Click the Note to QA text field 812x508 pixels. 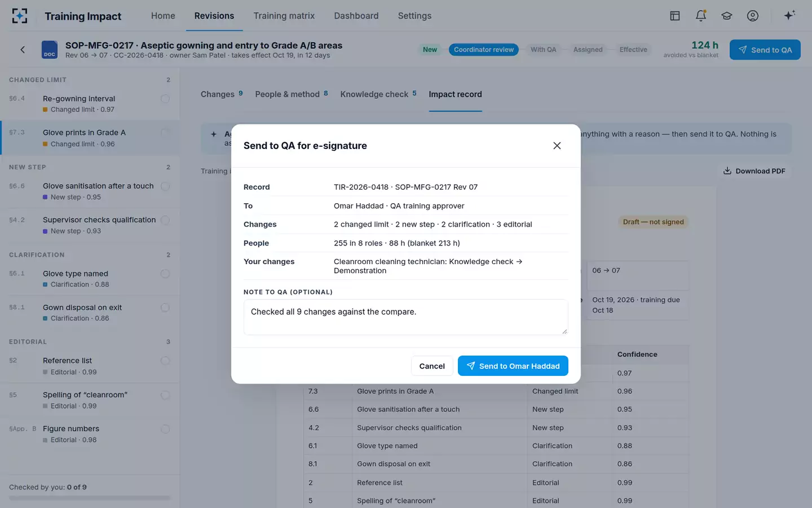click(406, 317)
